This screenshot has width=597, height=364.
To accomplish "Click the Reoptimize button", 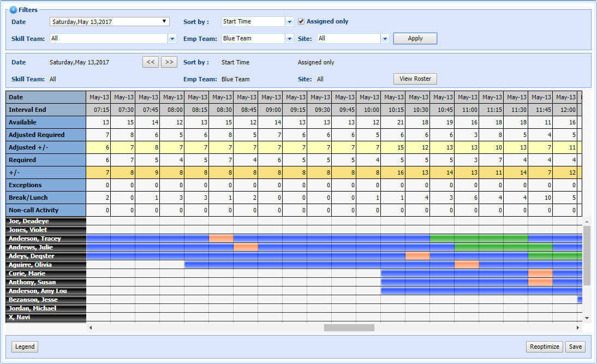I will point(544,347).
